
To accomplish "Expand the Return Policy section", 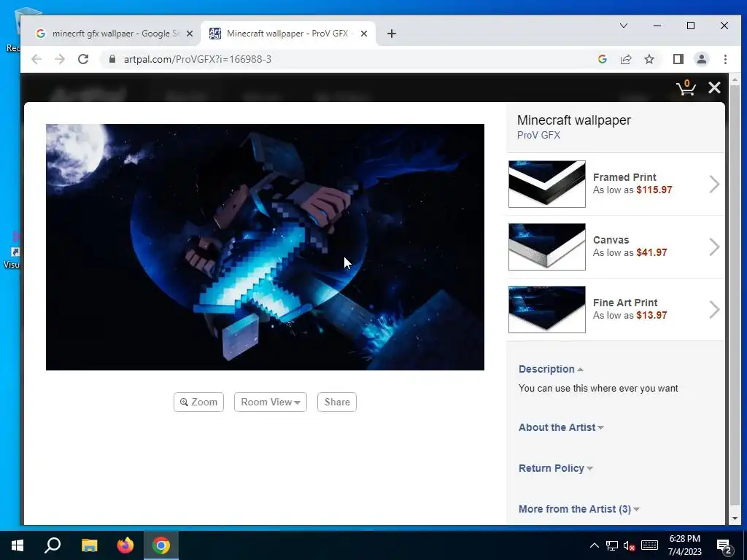I will point(555,468).
